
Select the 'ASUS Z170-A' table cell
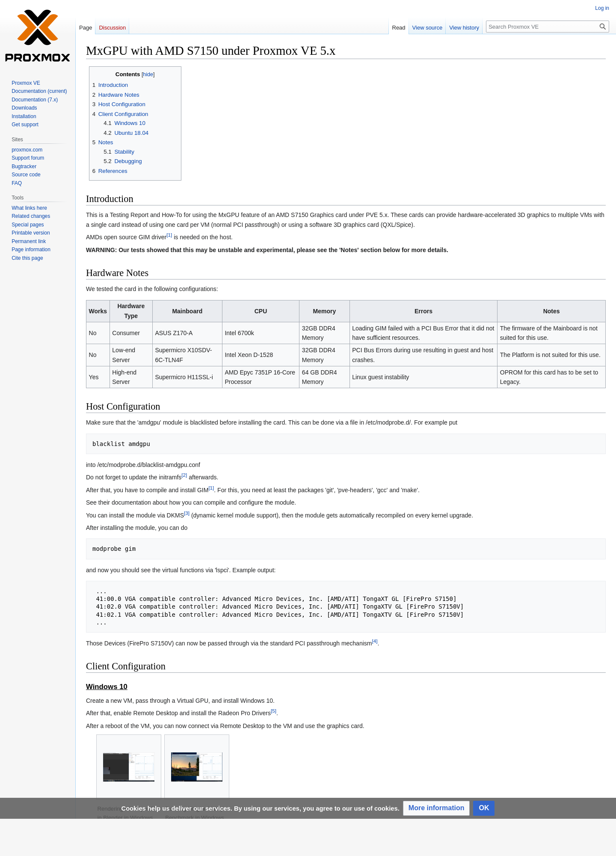click(x=187, y=333)
